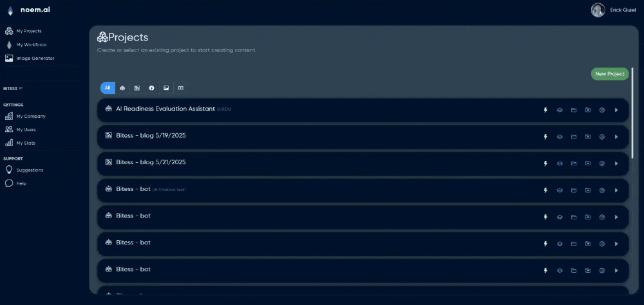Click lightning bolt icon for AI Readiness Evaluation Assistant
Viewport: 644px width, 305px height.
pos(545,110)
